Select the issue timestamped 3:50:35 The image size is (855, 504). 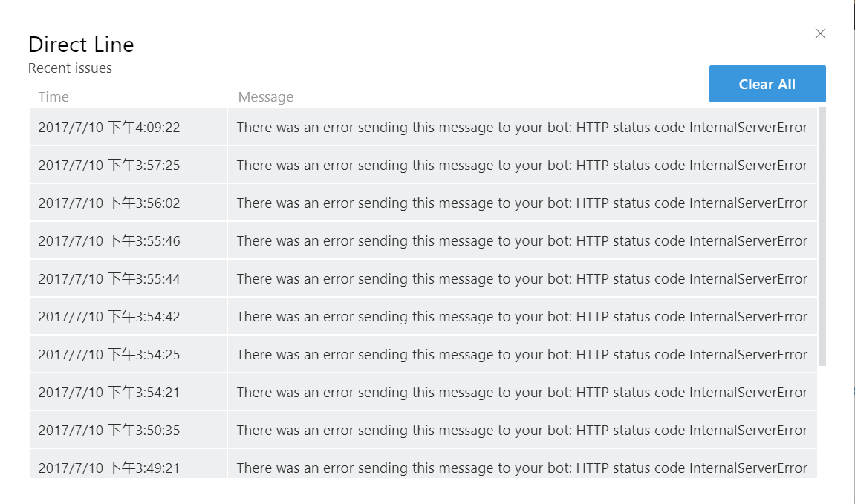(x=109, y=431)
